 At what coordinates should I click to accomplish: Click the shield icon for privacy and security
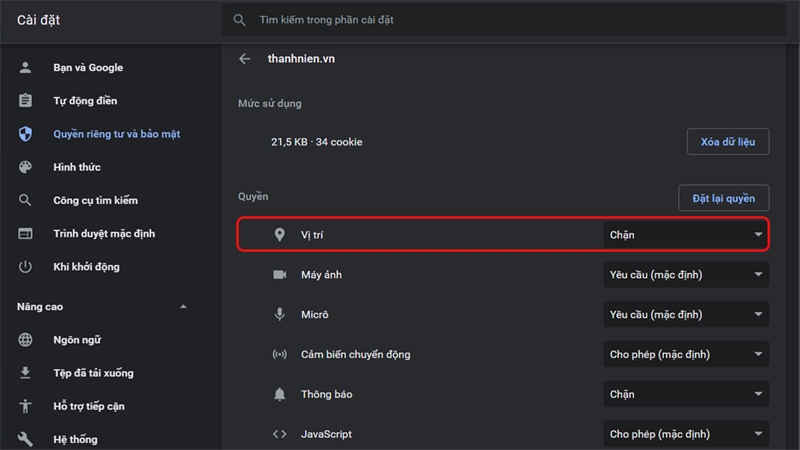26,134
